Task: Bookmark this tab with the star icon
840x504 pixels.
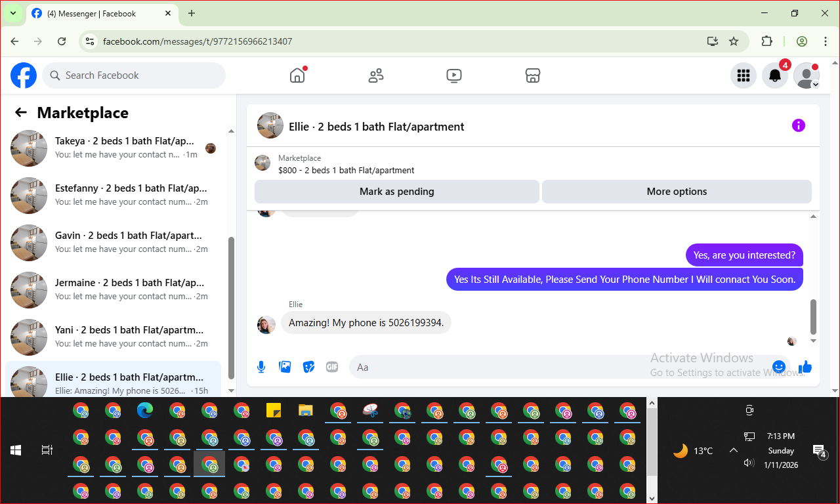Action: coord(734,41)
